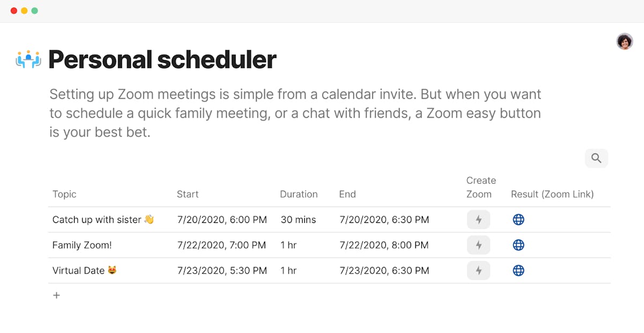644x333 pixels.
Task: Select the Duration column header
Action: 299,194
